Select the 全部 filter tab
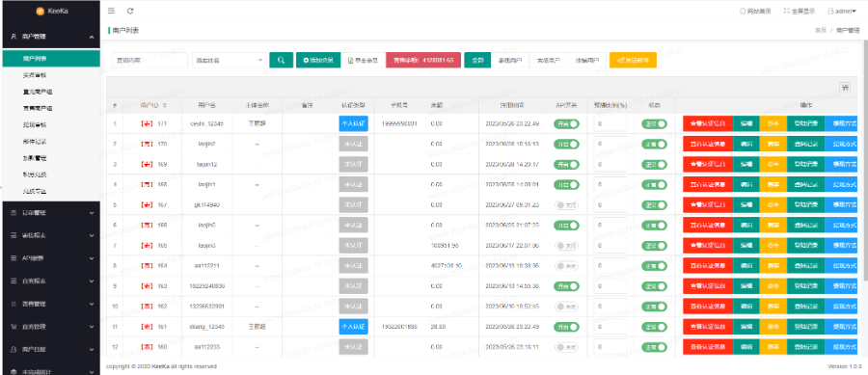 tap(477, 60)
